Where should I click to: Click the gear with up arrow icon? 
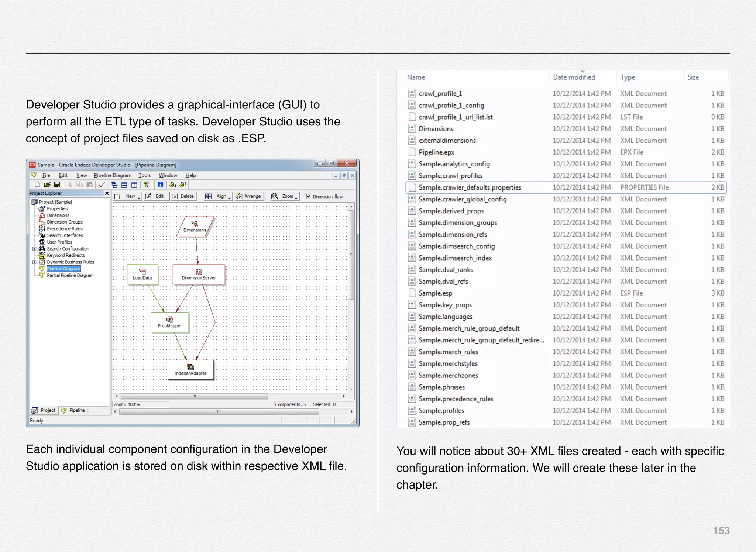(x=183, y=184)
